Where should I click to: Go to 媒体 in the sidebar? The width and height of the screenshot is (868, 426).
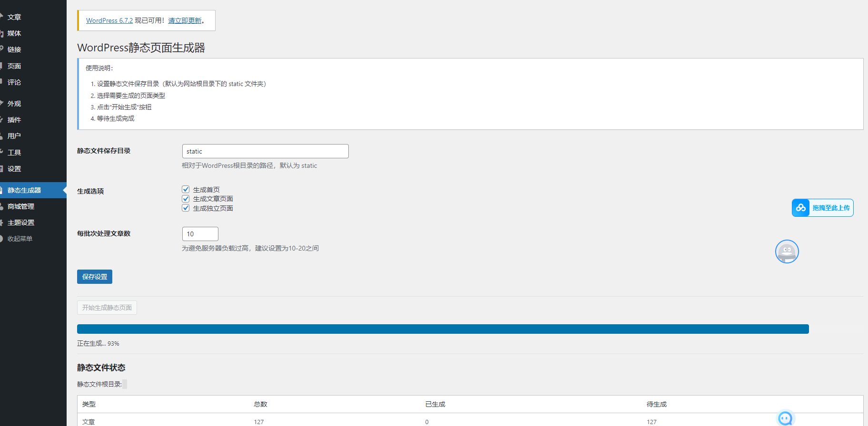[14, 33]
